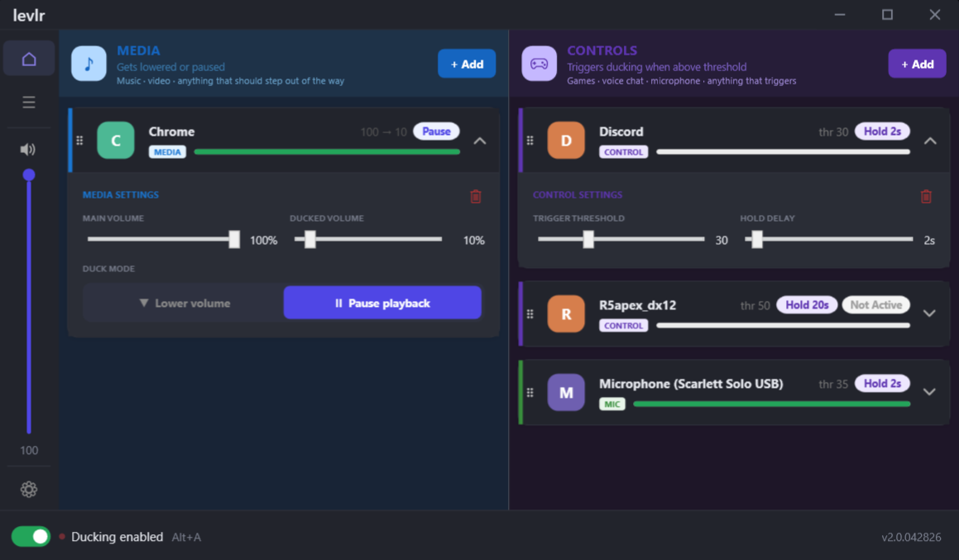Click the MEDIA panel heading
959x560 pixels.
[138, 50]
